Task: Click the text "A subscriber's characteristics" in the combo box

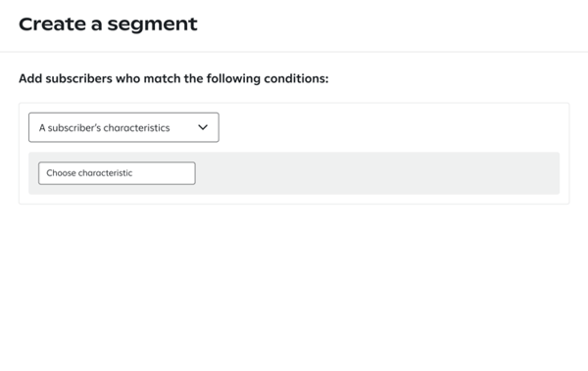Action: pos(104,128)
